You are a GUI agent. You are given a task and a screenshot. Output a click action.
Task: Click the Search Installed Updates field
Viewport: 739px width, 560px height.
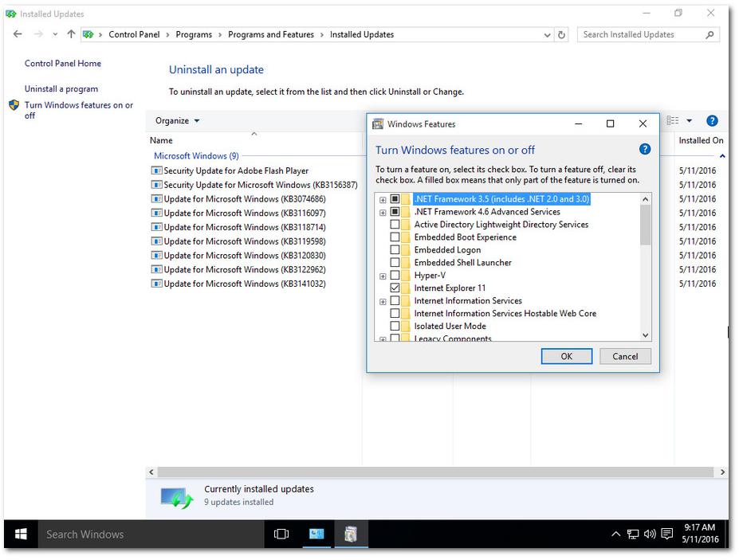click(642, 35)
